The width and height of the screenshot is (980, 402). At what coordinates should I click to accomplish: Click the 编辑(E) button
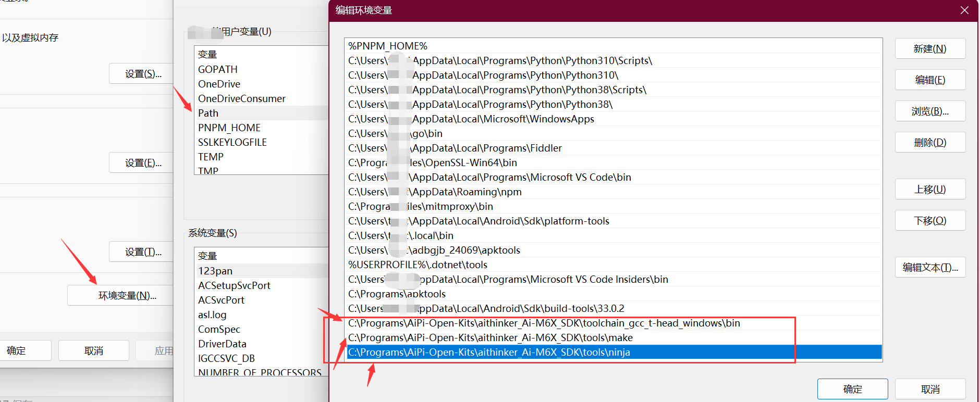[930, 80]
